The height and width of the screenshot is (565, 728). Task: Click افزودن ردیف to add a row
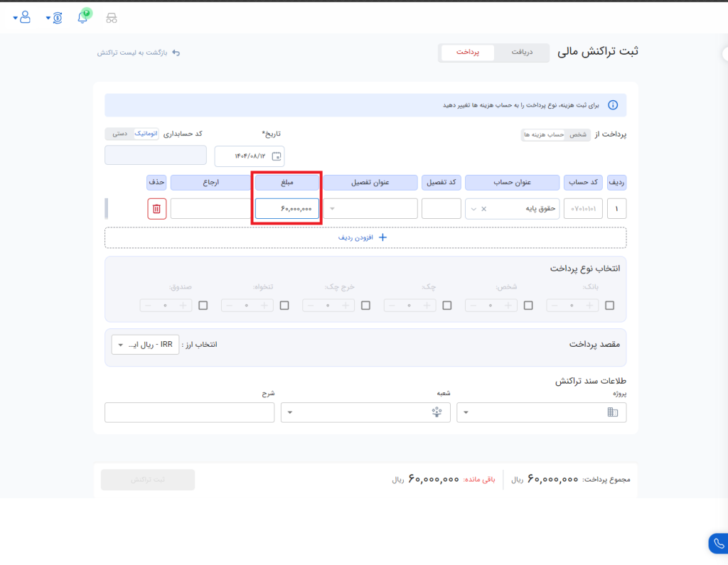(x=365, y=237)
